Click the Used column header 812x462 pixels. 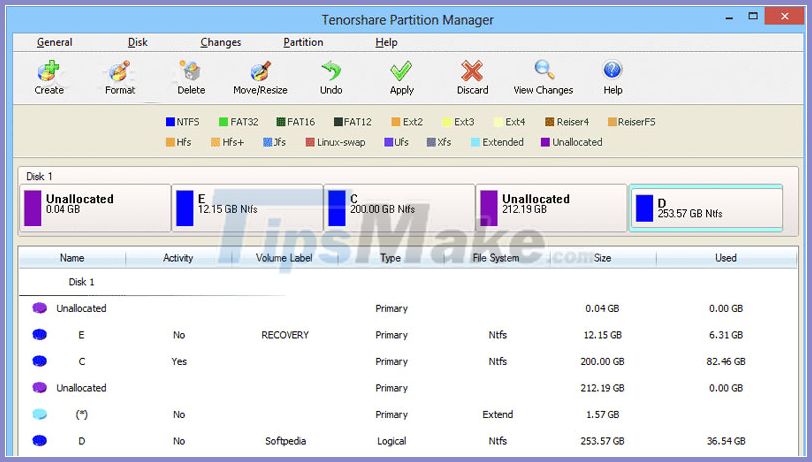726,258
